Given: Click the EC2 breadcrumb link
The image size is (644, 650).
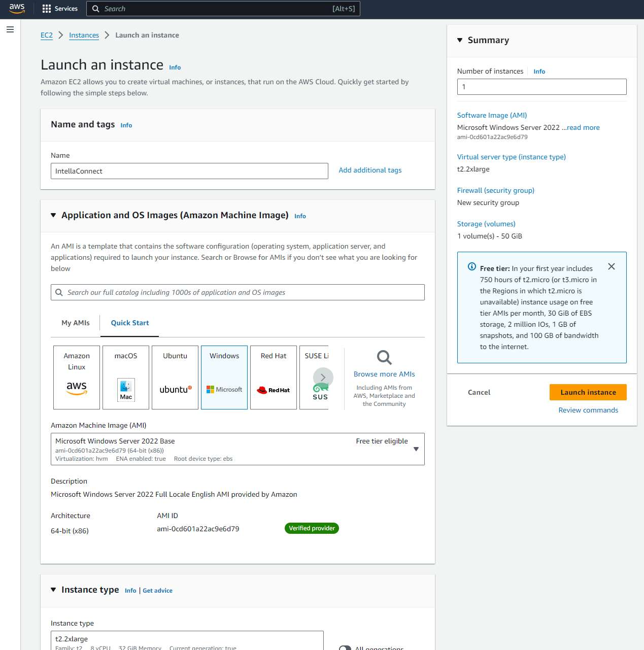Looking at the screenshot, I should 47,35.
